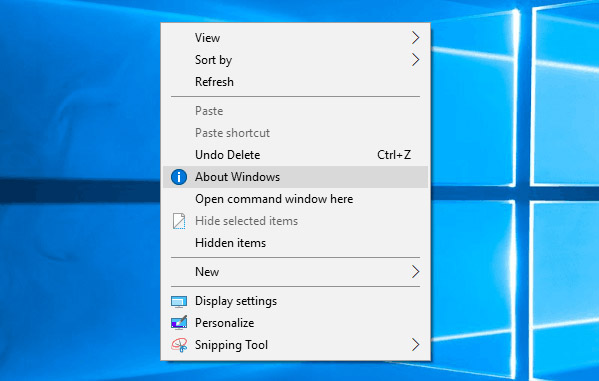Click the greyed-out Hide selected items entry
The width and height of the screenshot is (599, 381).
pyautogui.click(x=295, y=221)
